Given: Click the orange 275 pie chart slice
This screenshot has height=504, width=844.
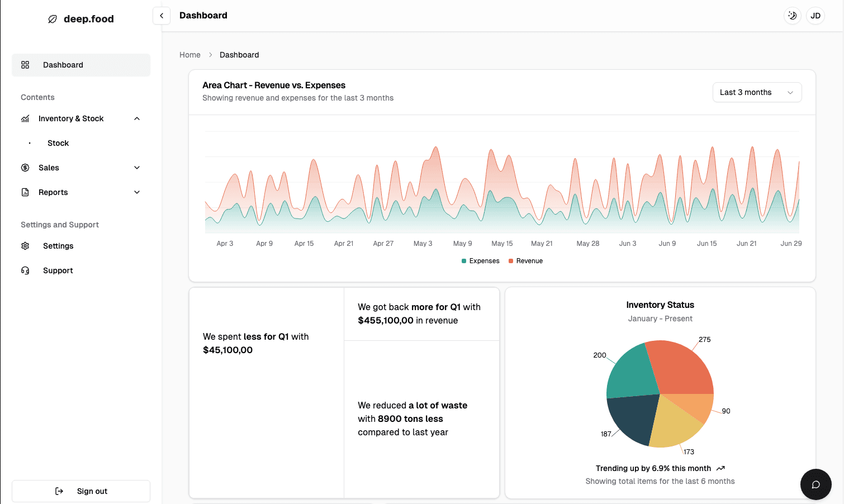Looking at the screenshot, I should coord(682,369).
